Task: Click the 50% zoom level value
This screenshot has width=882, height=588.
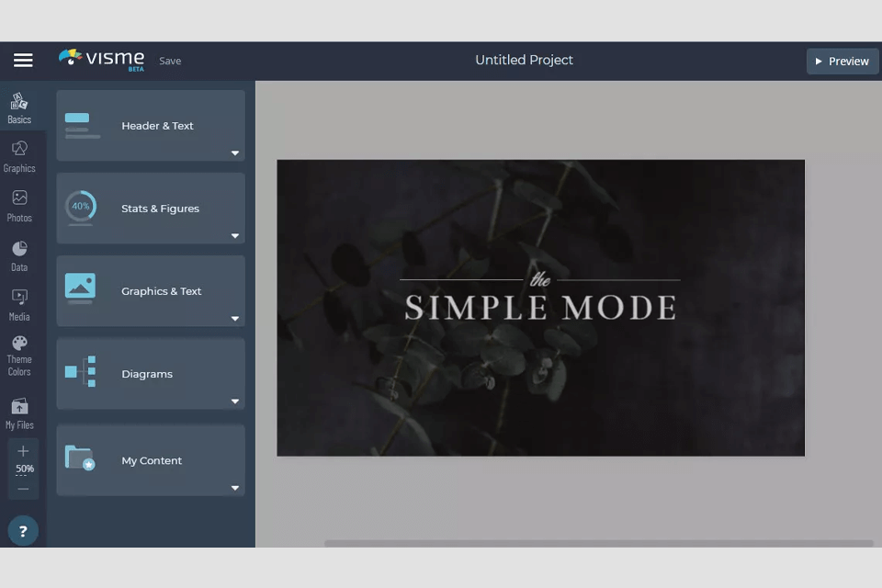Action: (x=25, y=469)
